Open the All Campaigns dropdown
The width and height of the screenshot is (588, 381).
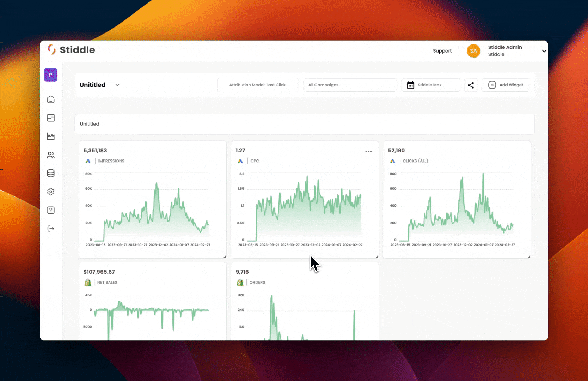coord(350,85)
